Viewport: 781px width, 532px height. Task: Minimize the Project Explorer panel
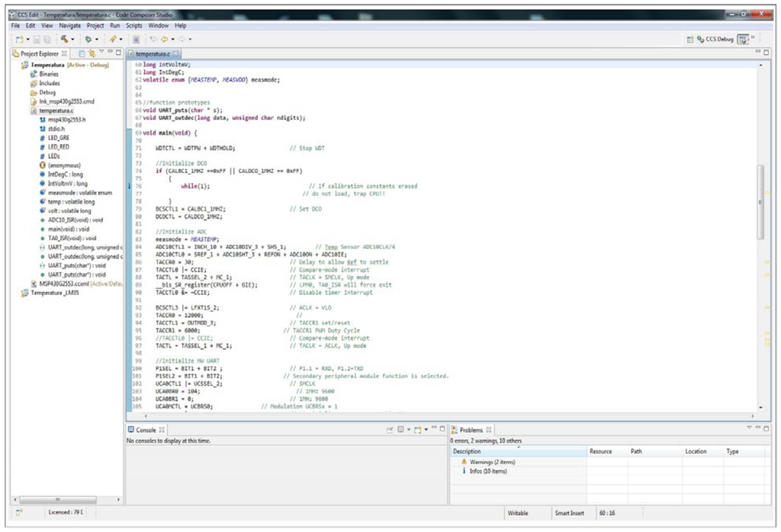click(110, 53)
